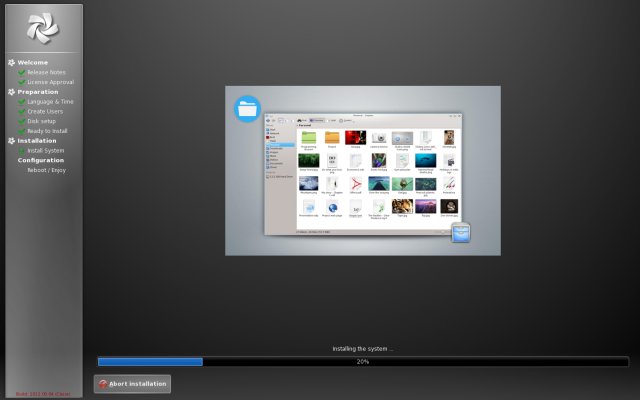Click the Configuration section heading
The height and width of the screenshot is (400, 640).
click(41, 160)
